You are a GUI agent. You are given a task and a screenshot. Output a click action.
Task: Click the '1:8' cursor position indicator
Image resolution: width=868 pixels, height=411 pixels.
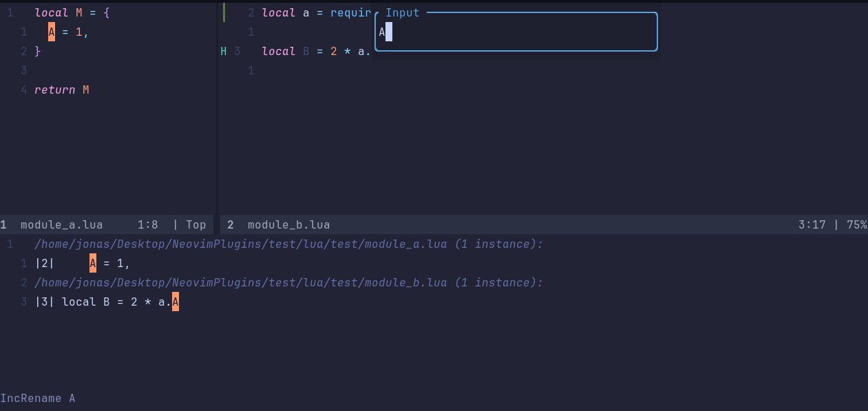(x=147, y=224)
